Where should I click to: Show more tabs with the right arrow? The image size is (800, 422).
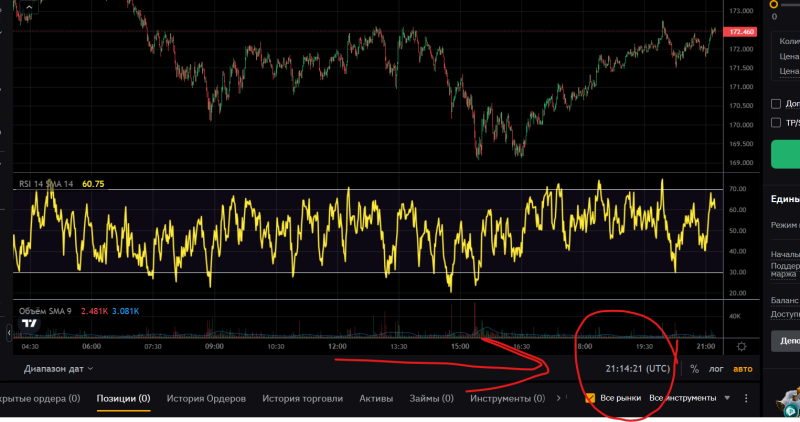(x=559, y=398)
